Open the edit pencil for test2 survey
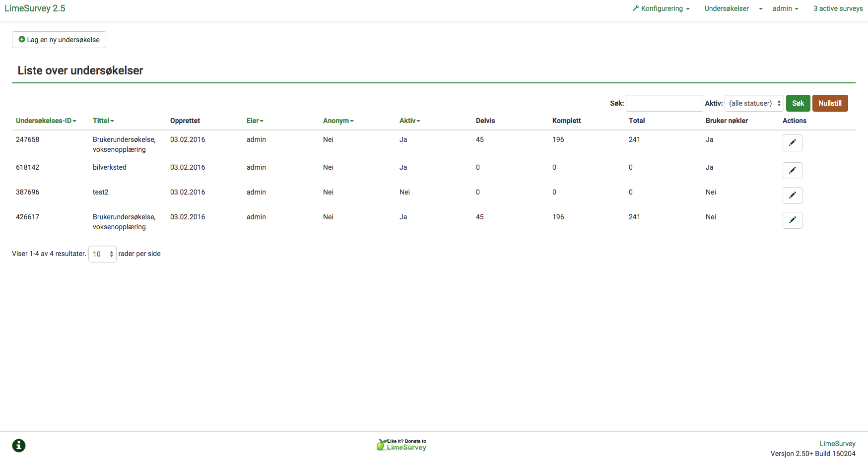 (792, 196)
